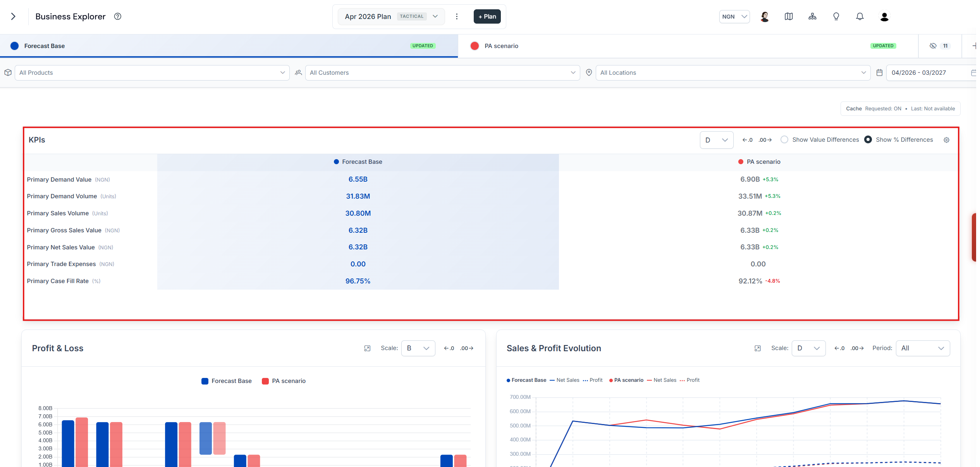The image size is (980, 467).
Task: Click the Cache status indicator
Action: tap(900, 108)
